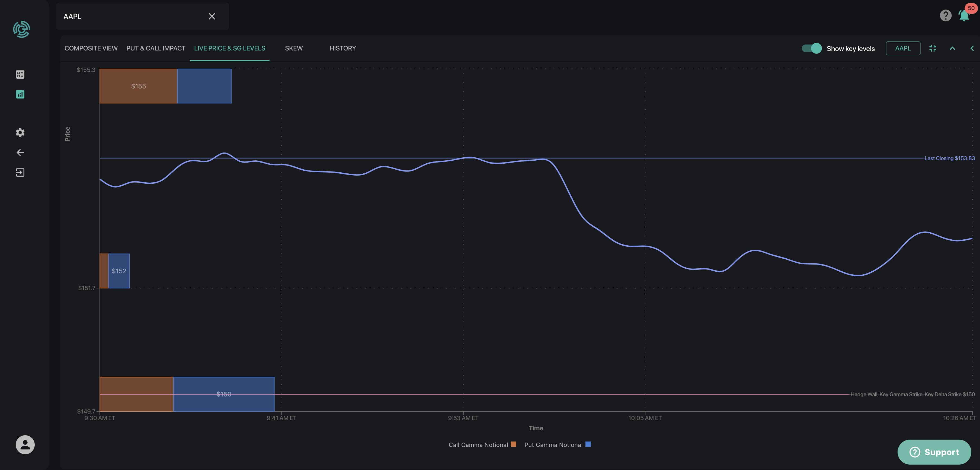Click the Call Gamma Notional legend text
This screenshot has height=470, width=980.
478,445
